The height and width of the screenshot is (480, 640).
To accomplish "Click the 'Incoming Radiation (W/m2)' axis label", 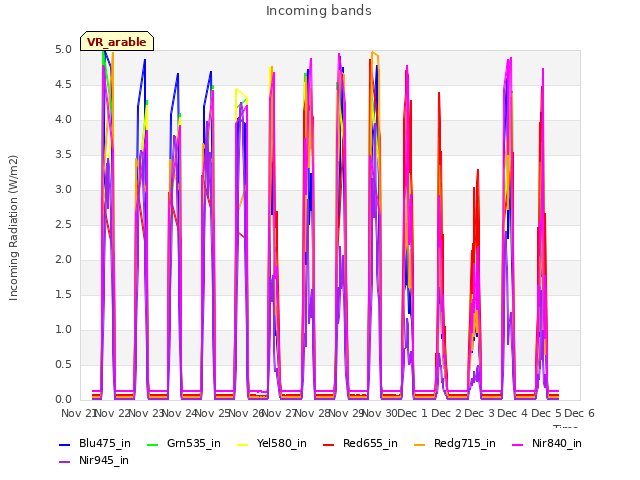I will coord(13,228).
